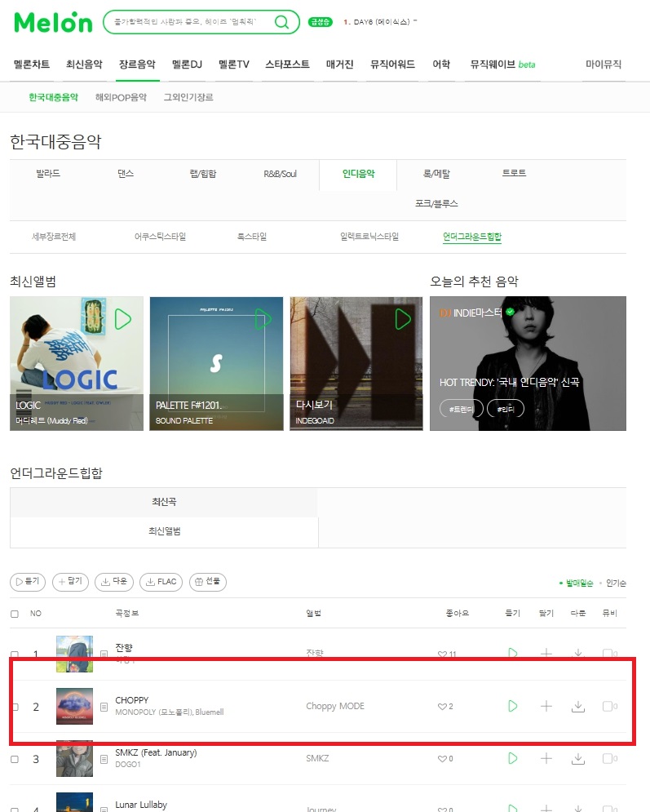The image size is (650, 812).
Task: Switch to the 랩/힙합 genre tab
Action: coord(203,174)
